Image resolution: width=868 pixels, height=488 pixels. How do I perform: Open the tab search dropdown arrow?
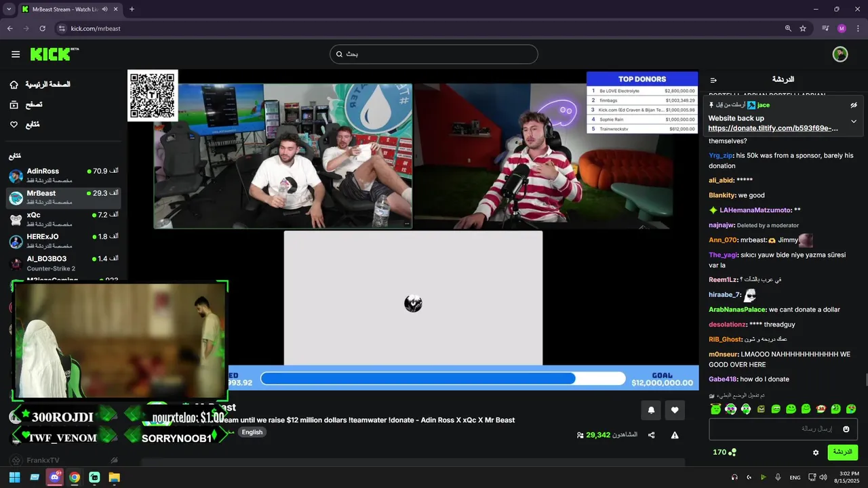click(9, 9)
